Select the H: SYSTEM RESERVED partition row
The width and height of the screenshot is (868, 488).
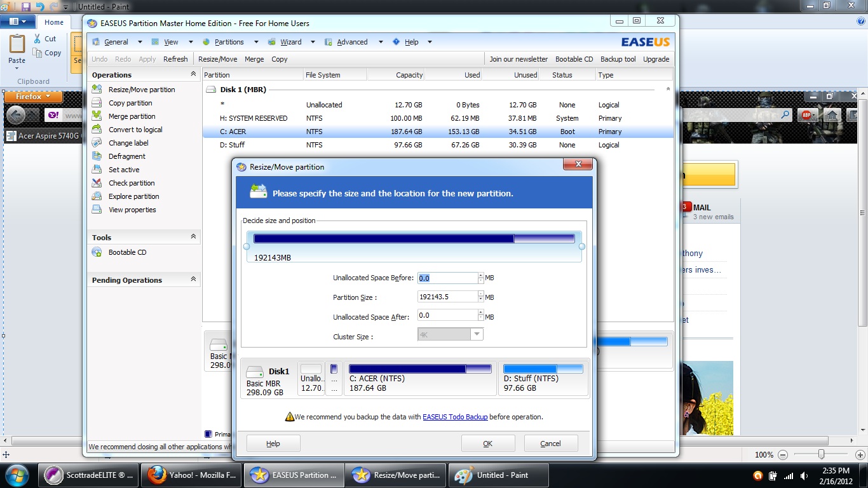[x=438, y=118]
